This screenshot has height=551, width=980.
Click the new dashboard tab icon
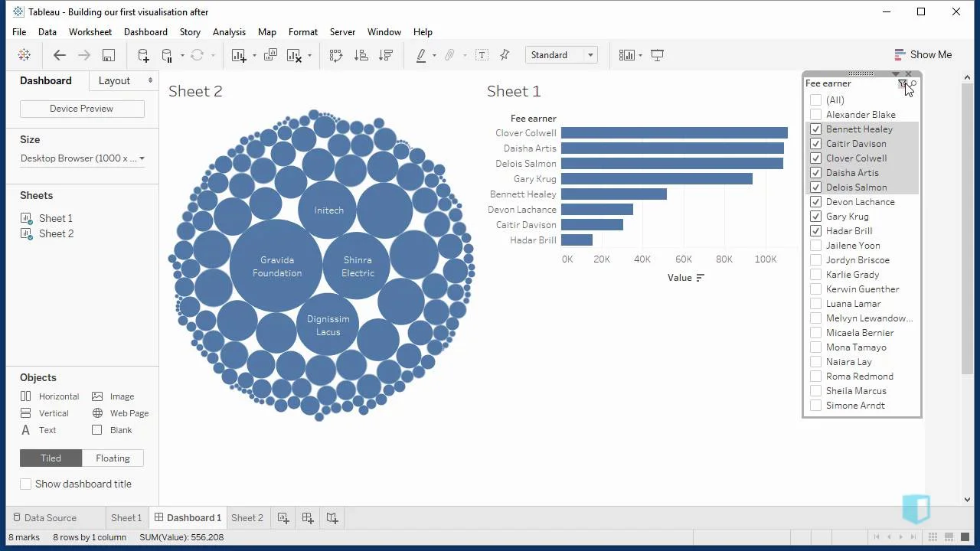coord(308,518)
